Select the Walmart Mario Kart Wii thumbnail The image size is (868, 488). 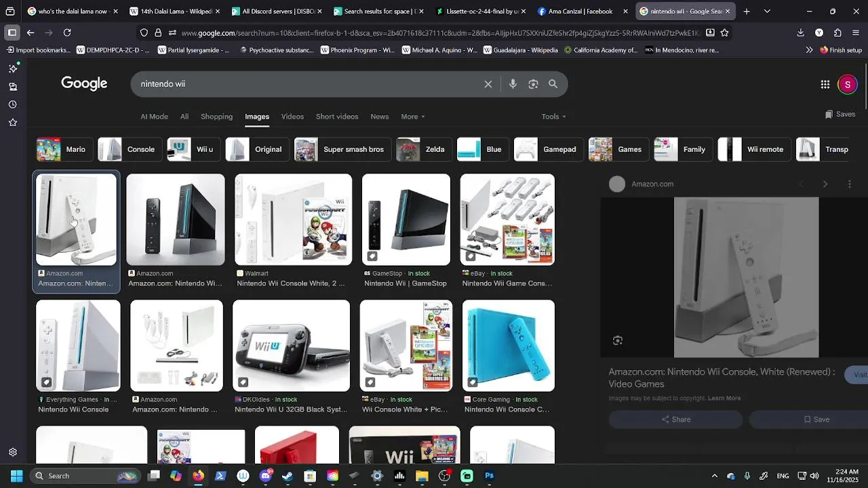293,220
